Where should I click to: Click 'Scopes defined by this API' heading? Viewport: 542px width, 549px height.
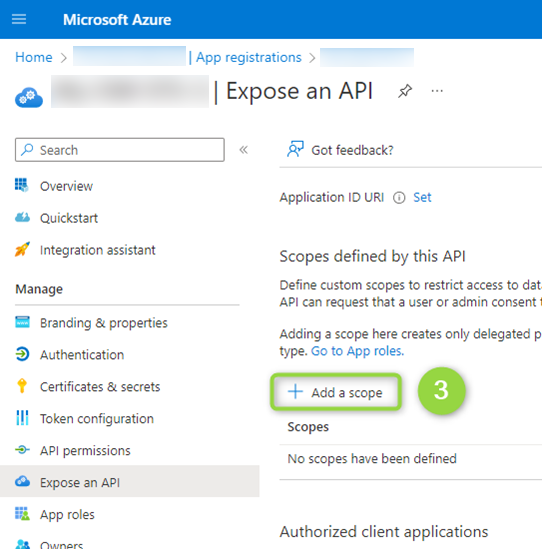(x=372, y=257)
